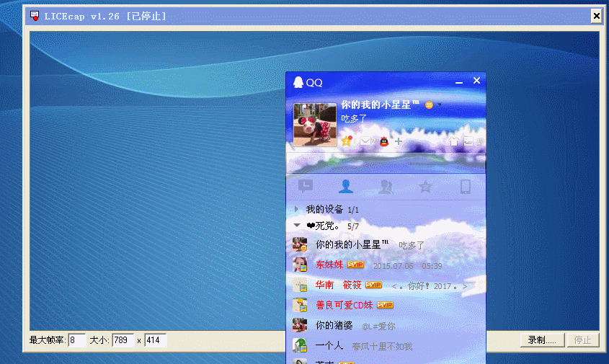Click the LICEcap 录制 record button
Screen dimensions: 609x364
[542, 340]
